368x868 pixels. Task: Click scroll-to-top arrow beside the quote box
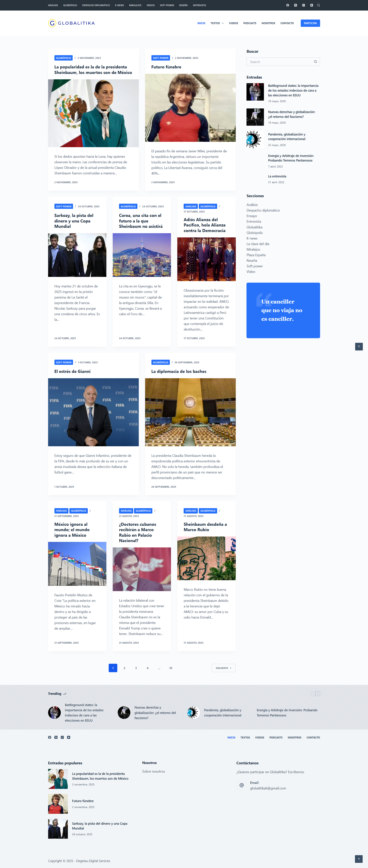click(x=359, y=346)
